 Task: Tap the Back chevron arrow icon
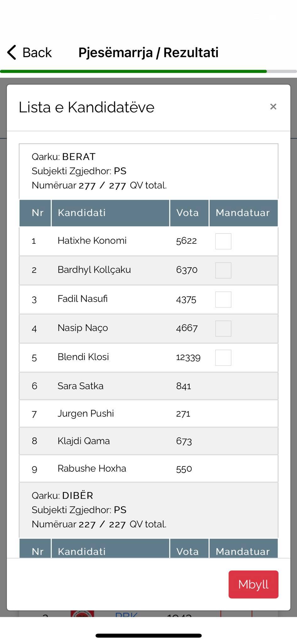pos(12,52)
